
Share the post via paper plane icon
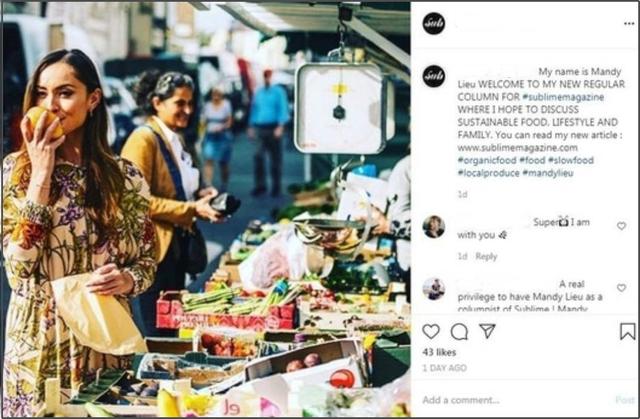[487, 331]
